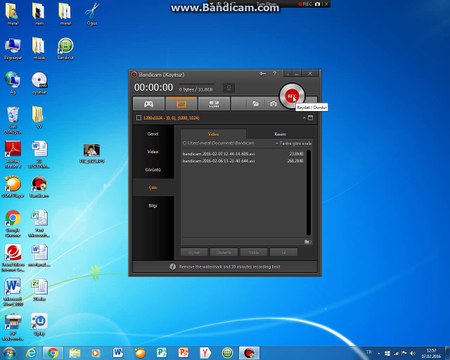Image resolution: width=450 pixels, height=360 pixels.
Task: Click the second button below the file list
Action: tap(224, 252)
